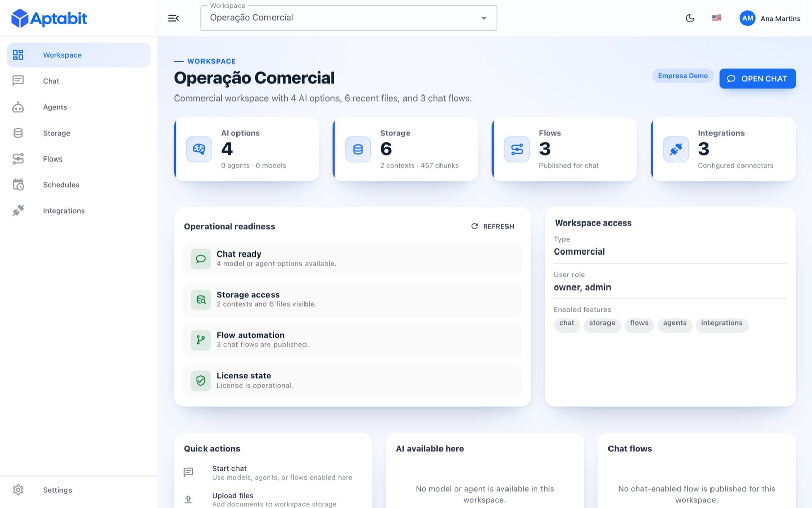This screenshot has width=812, height=508.
Task: Open the Workspace selector dropdown
Action: click(349, 18)
